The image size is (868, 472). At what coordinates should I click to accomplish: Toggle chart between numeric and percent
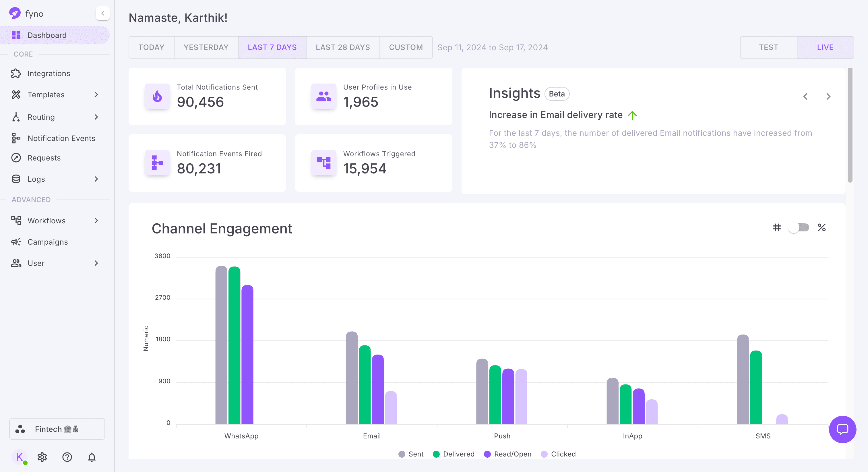pos(799,228)
